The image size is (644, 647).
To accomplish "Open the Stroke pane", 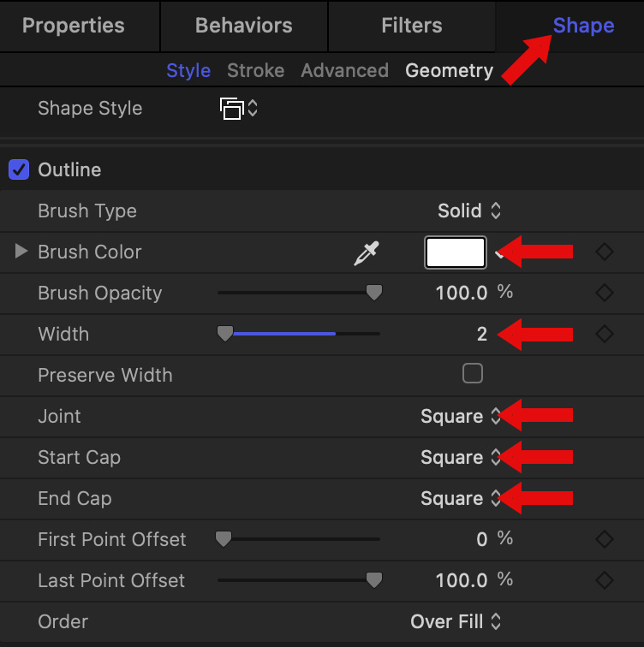I will tap(255, 71).
